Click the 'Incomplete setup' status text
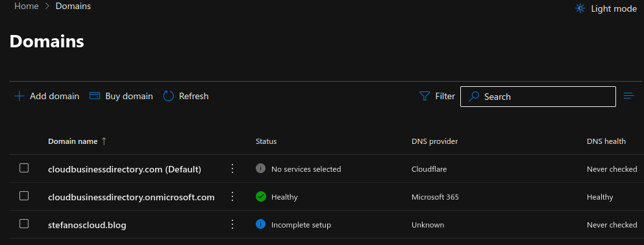This screenshot has width=644, height=245. point(301,225)
